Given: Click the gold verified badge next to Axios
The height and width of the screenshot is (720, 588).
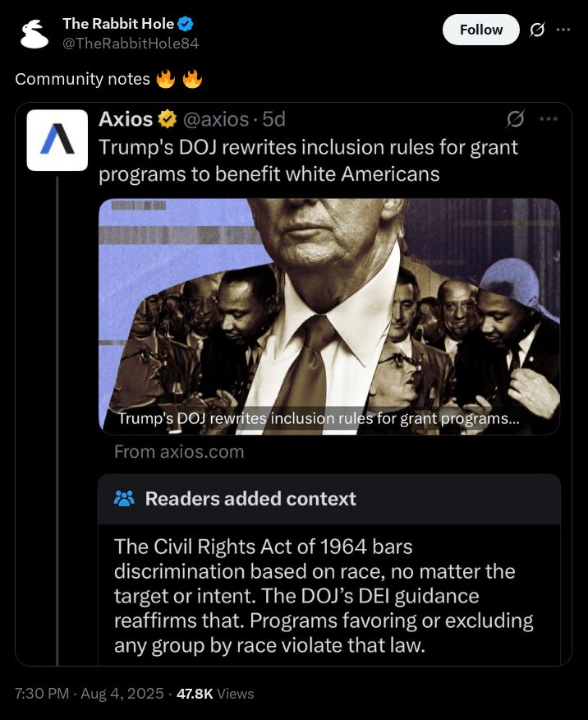Looking at the screenshot, I should pos(168,119).
